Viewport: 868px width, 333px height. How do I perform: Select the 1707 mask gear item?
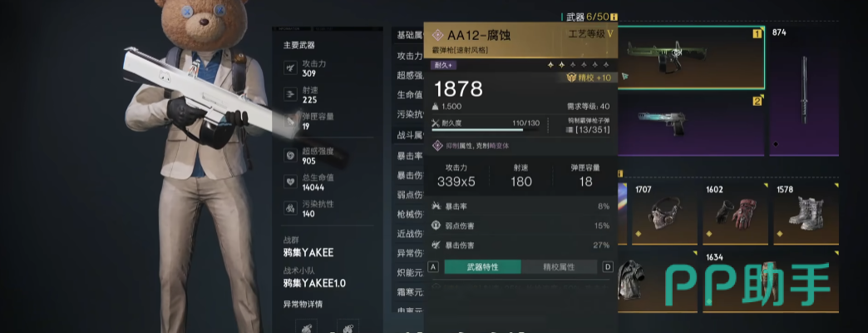click(x=664, y=213)
